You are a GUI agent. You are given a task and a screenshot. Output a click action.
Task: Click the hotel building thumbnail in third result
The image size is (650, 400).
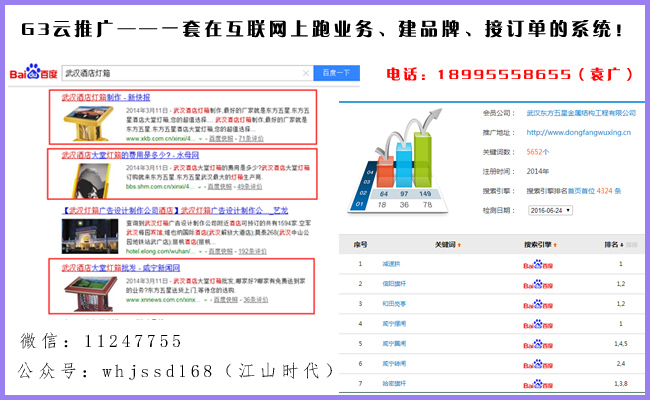coord(82,235)
